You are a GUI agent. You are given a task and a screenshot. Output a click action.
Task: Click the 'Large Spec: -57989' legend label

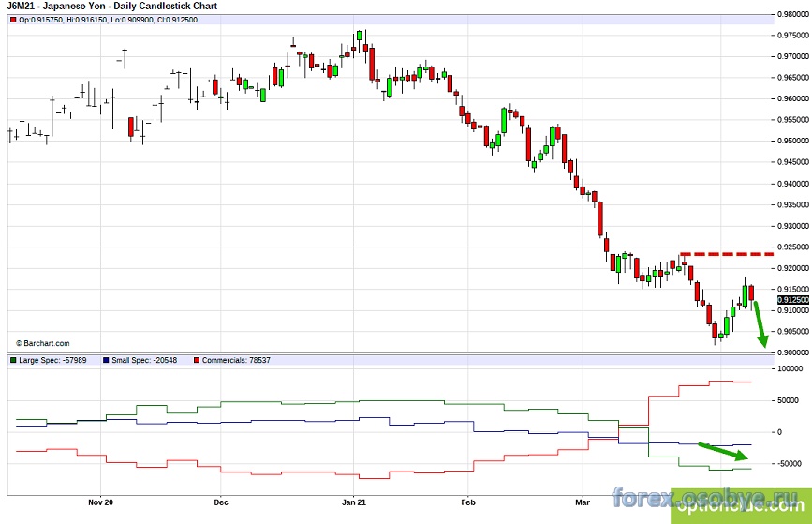click(52, 360)
